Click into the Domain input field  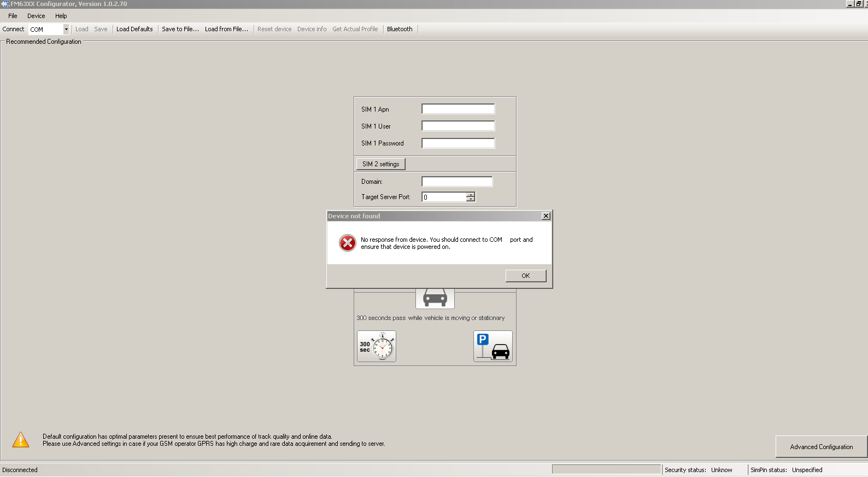click(457, 182)
